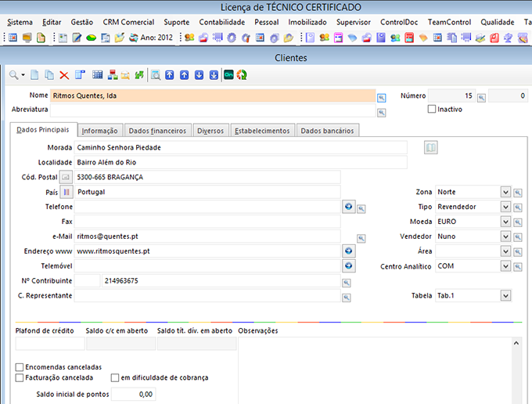532x404 pixels.
Task: Dial the Telefone number with the blue arrow button
Action: 348,207
